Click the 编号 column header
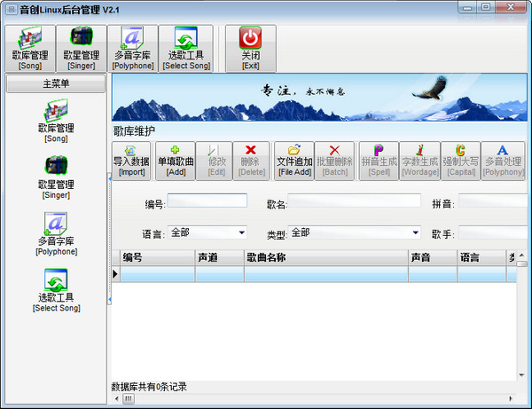 158,257
